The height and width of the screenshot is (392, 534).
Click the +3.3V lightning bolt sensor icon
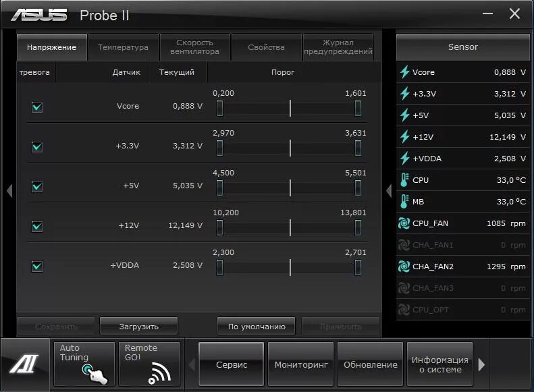[404, 94]
